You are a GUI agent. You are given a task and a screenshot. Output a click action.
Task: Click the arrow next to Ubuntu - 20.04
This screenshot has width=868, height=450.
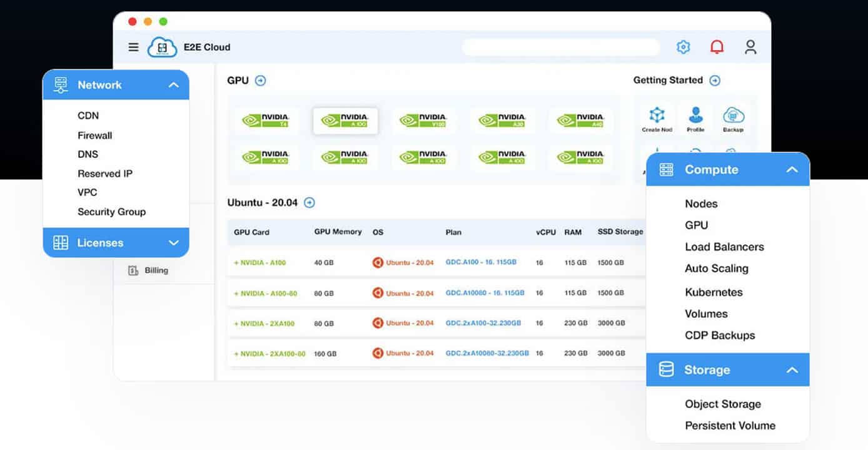pos(310,202)
